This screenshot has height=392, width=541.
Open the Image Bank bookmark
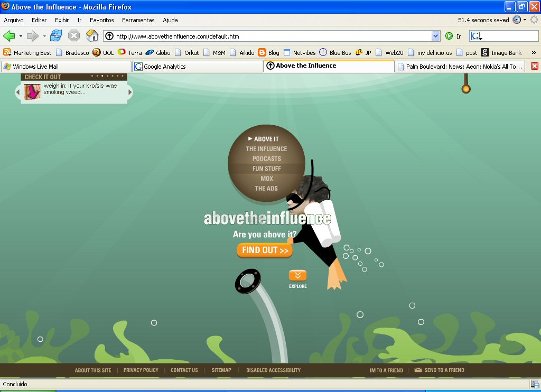pos(501,52)
